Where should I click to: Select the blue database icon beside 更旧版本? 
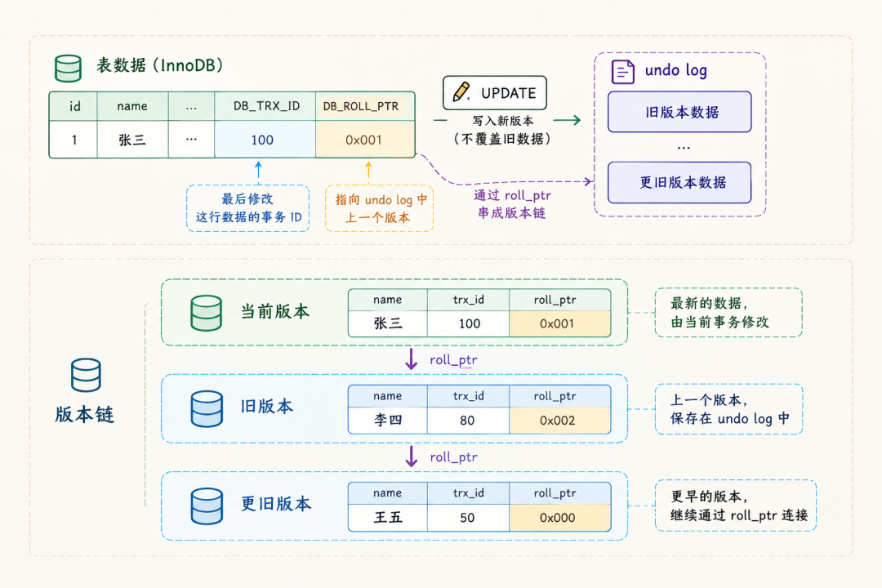click(x=207, y=506)
